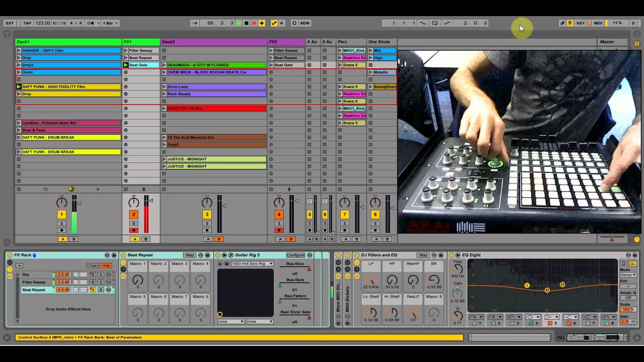Select the One Shots track header
The height and width of the screenshot is (362, 644).
382,42
